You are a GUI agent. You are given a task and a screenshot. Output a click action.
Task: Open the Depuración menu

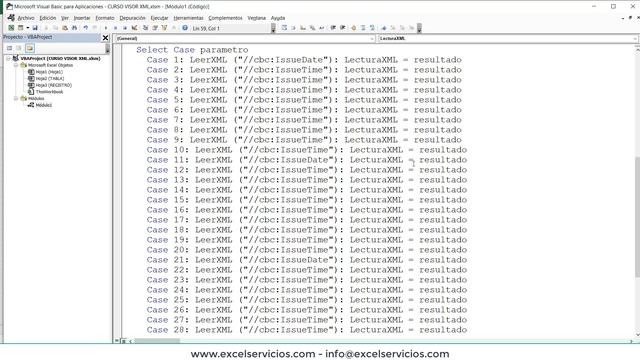click(x=132, y=18)
